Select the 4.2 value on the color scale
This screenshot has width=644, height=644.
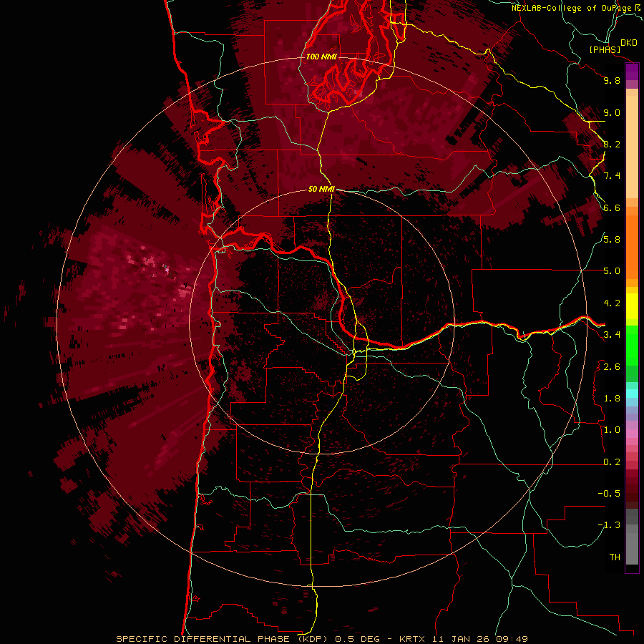coord(612,303)
